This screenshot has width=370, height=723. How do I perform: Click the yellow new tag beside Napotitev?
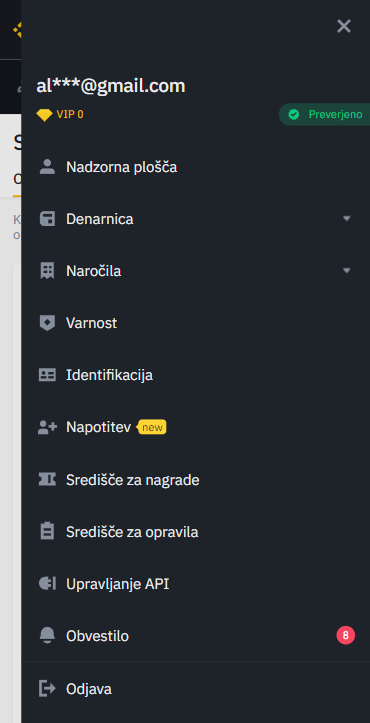[x=152, y=427]
